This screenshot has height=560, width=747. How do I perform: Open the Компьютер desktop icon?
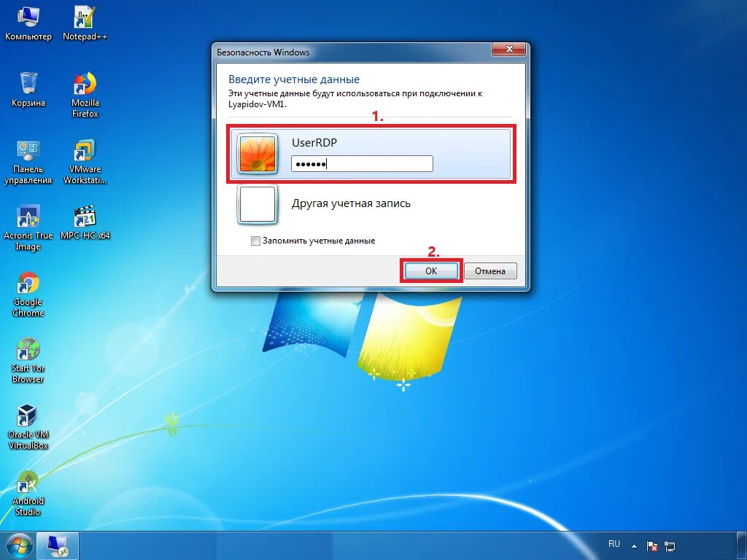pos(28,23)
